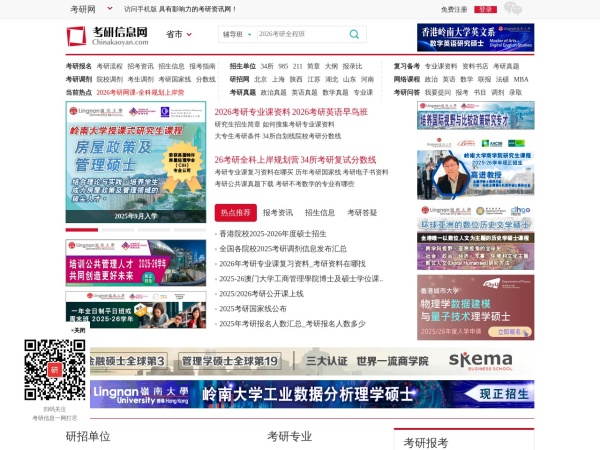This screenshot has width=600, height=450.
Task: Switch to the 报考资讯 tab
Action: point(278,213)
